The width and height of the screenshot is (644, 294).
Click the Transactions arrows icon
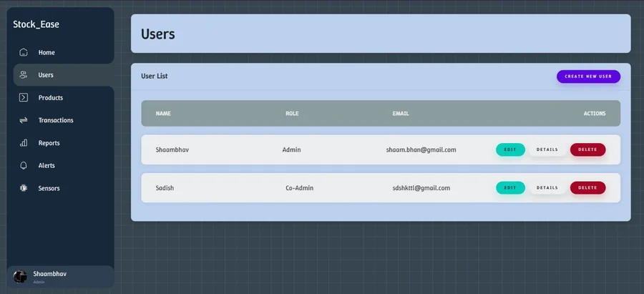point(24,120)
